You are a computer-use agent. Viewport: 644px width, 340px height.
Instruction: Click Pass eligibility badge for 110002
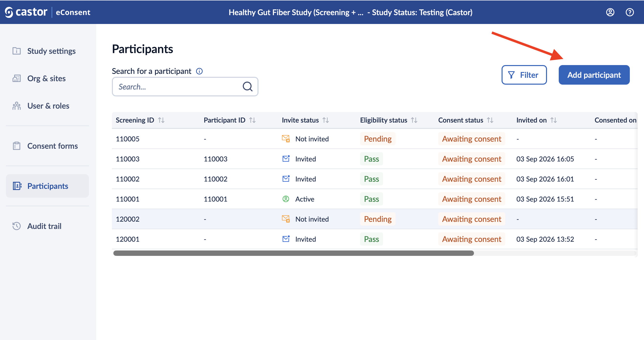point(372,179)
